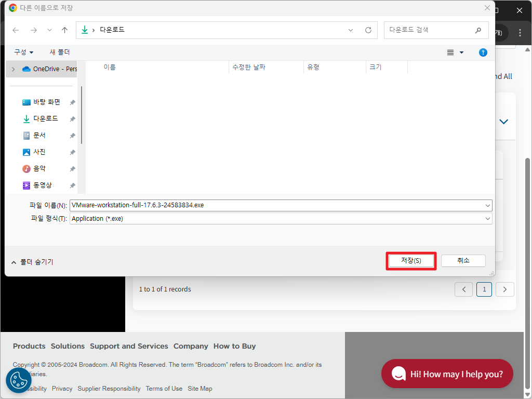Click the download folder icon in address bar

click(85, 30)
